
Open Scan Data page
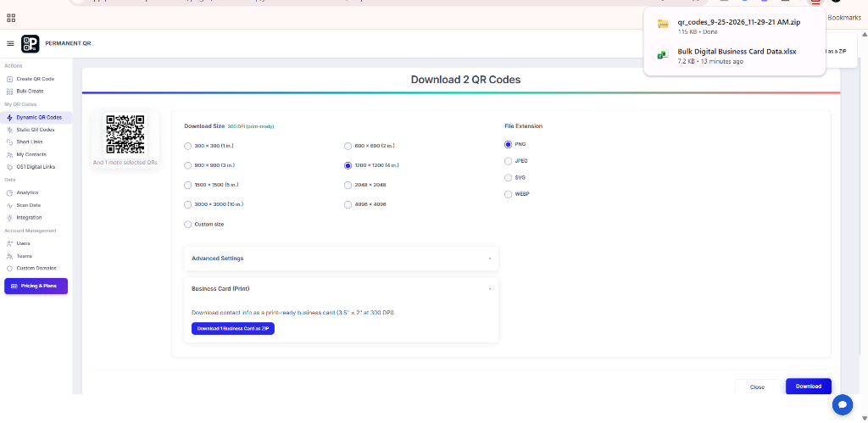coord(29,205)
